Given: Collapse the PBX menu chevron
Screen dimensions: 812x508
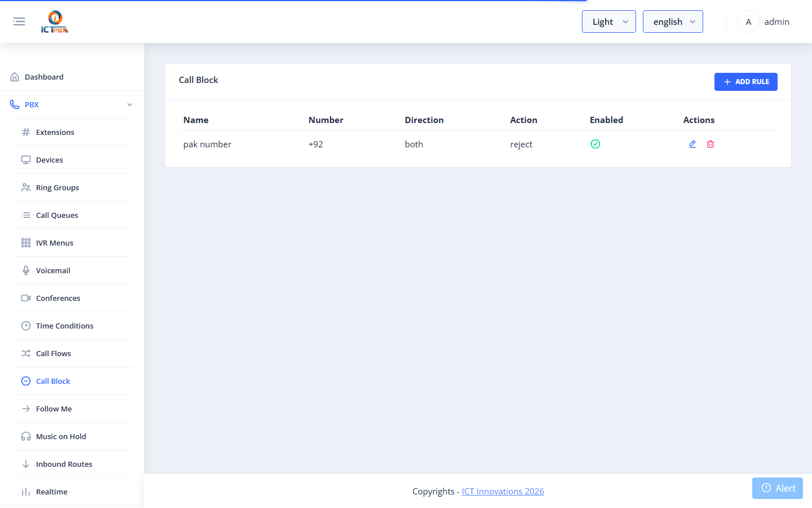Looking at the screenshot, I should tap(130, 104).
